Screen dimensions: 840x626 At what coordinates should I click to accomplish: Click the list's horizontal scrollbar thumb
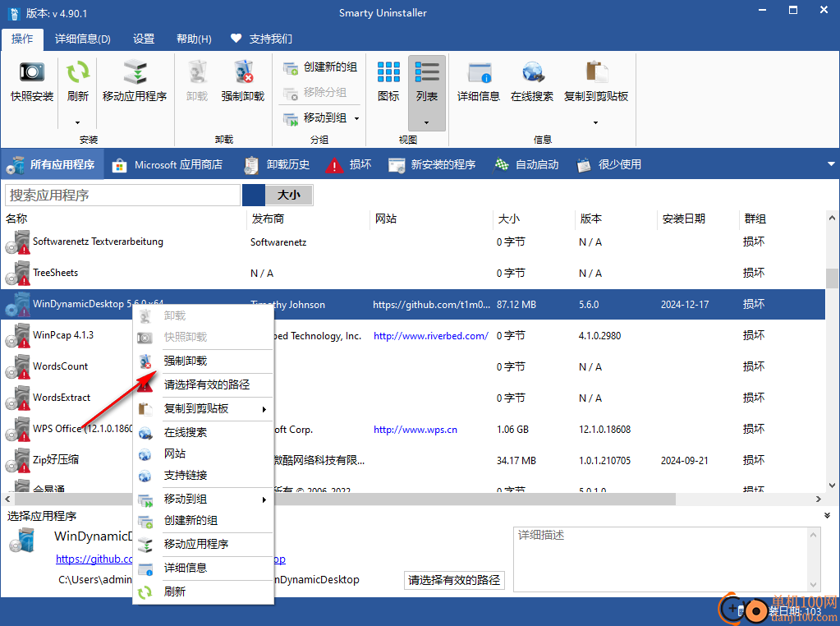pyautogui.click(x=345, y=499)
